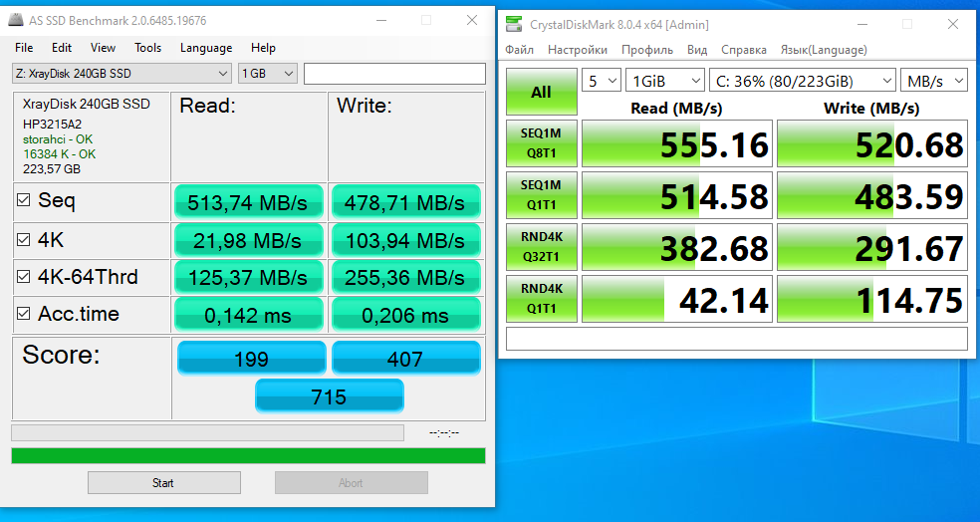Click the RND4K Q1T1 read value 42.14
980x522 pixels.
coord(677,299)
